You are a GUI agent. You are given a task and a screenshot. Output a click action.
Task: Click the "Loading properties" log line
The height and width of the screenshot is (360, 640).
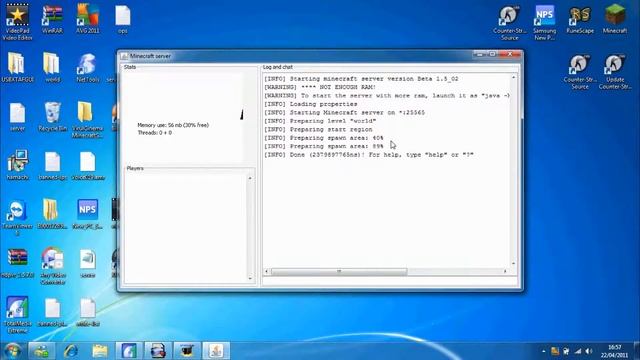310,104
